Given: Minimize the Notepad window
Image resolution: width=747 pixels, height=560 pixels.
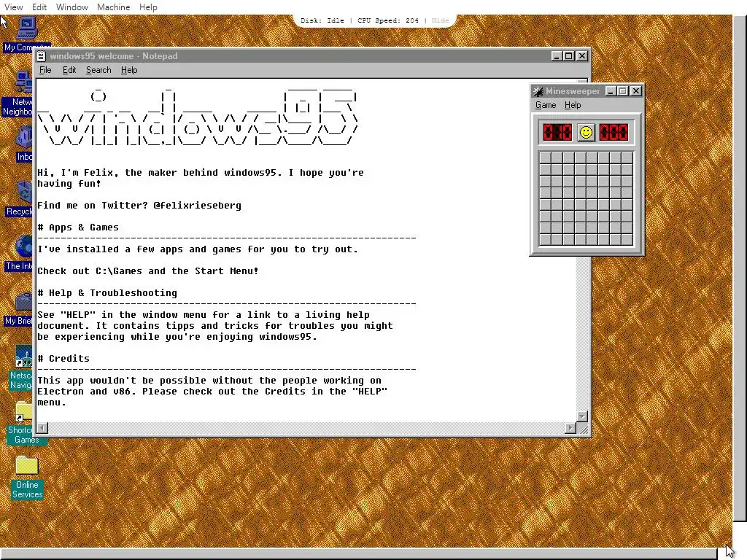Looking at the screenshot, I should 556,56.
